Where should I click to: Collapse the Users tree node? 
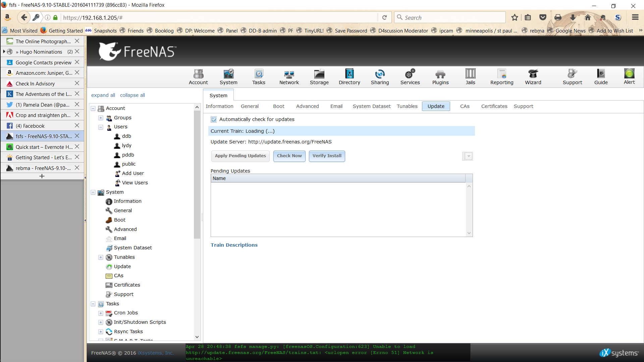(101, 127)
